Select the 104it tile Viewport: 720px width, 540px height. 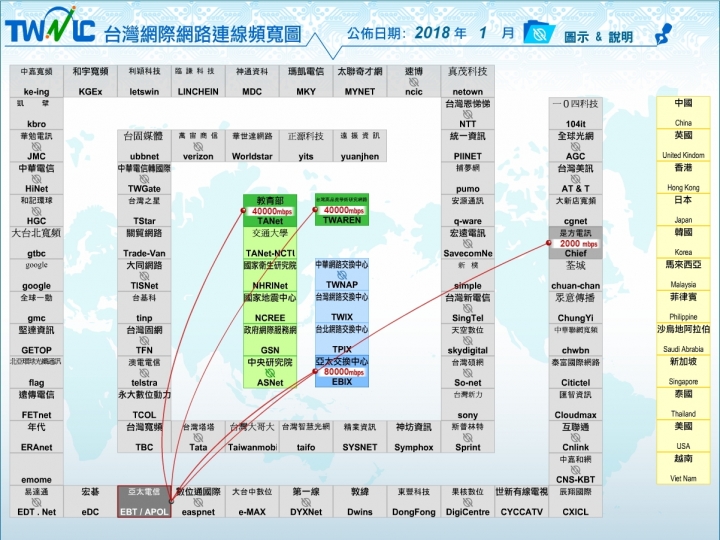point(575,113)
